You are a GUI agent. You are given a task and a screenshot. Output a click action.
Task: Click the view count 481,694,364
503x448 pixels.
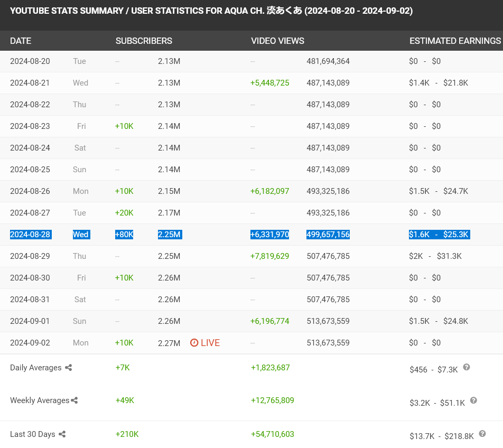(328, 61)
